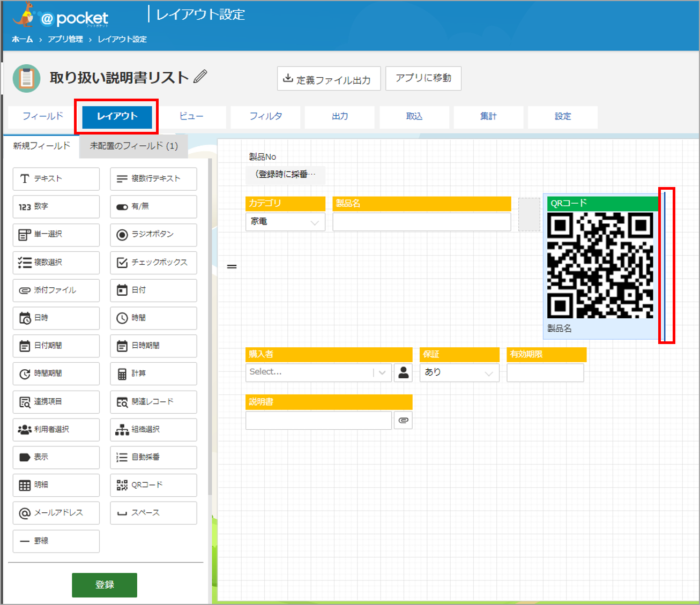Click the 有効期限 input field
This screenshot has height=605, width=700.
(546, 372)
